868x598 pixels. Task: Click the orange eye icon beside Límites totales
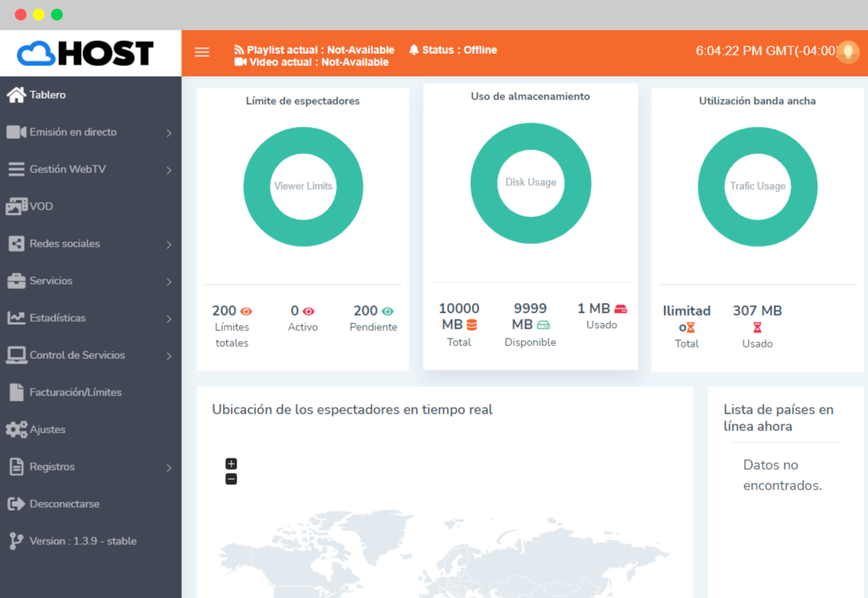[246, 311]
